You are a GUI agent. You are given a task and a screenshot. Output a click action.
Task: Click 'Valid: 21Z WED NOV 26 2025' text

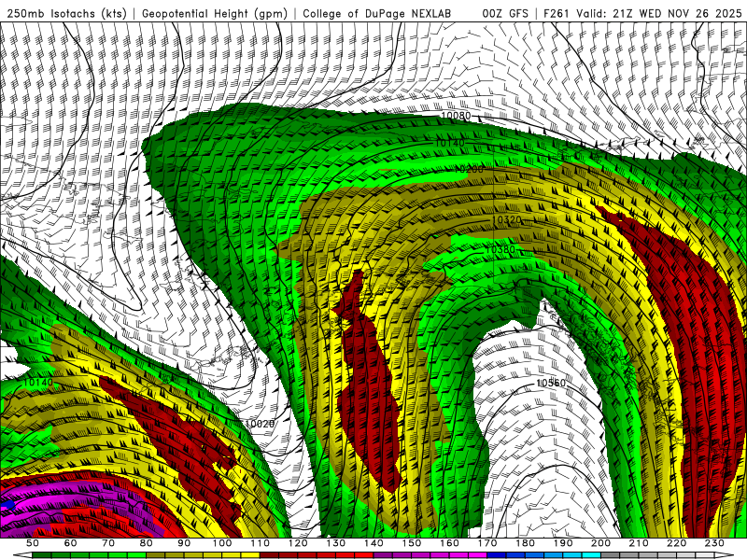point(659,13)
